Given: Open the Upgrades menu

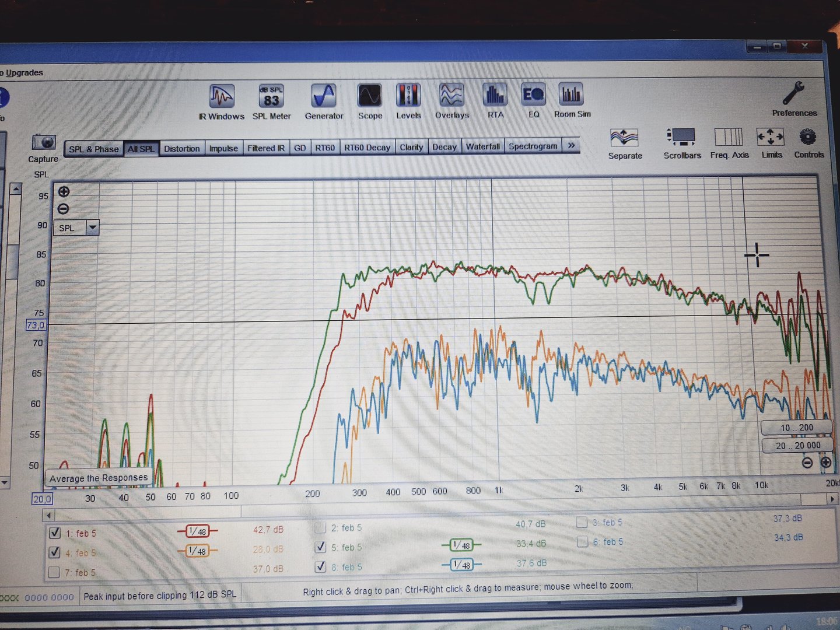Looking at the screenshot, I should pos(24,73).
